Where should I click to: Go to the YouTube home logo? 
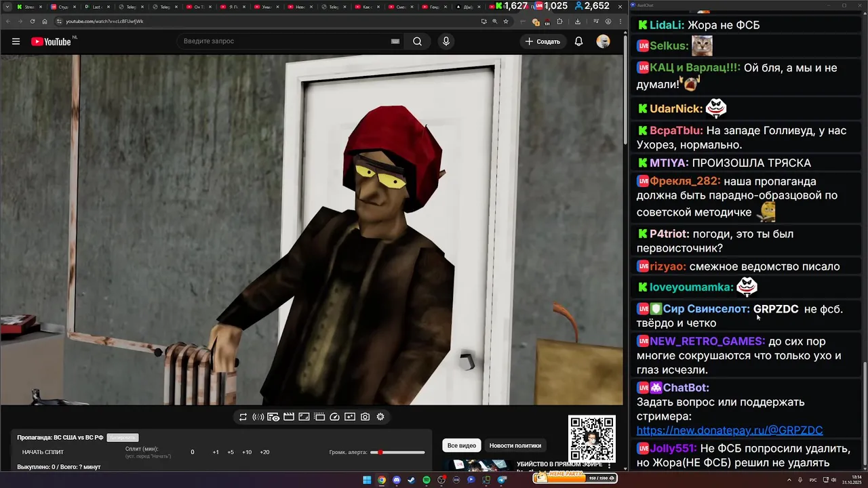(51, 41)
